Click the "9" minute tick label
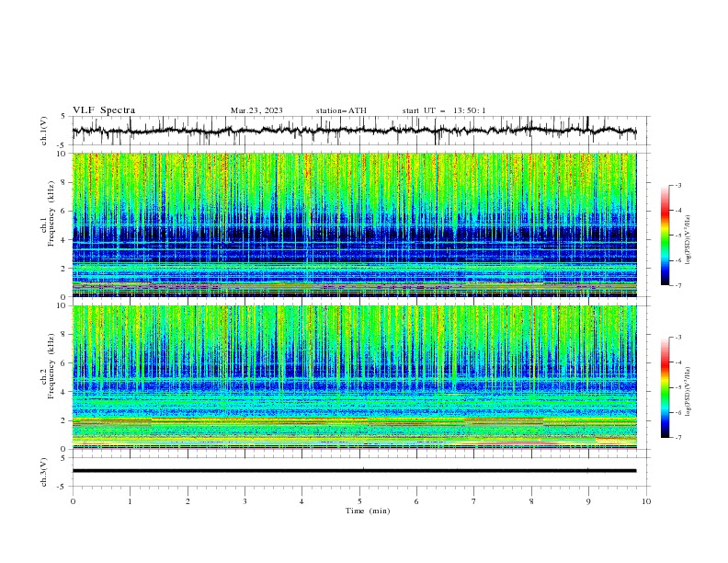 (588, 501)
